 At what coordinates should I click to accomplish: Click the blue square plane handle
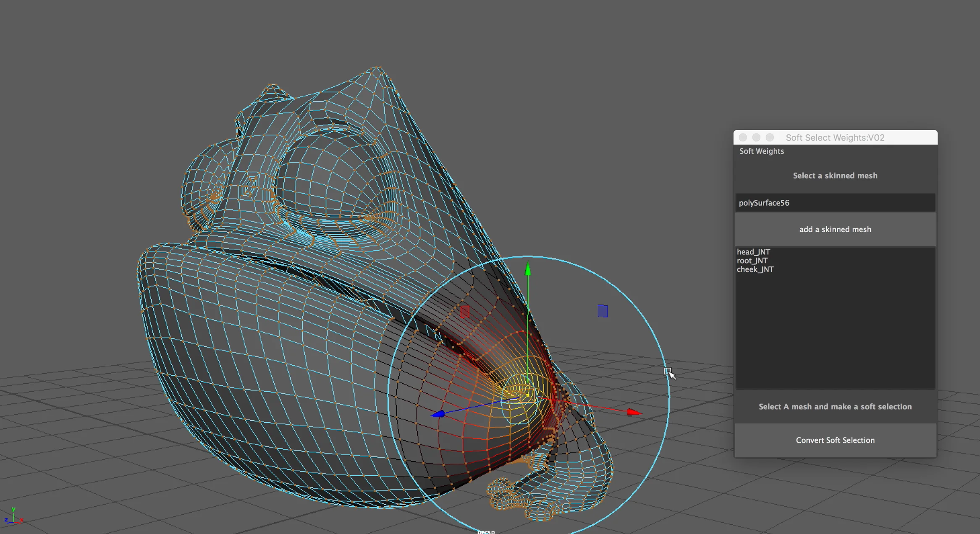click(603, 311)
